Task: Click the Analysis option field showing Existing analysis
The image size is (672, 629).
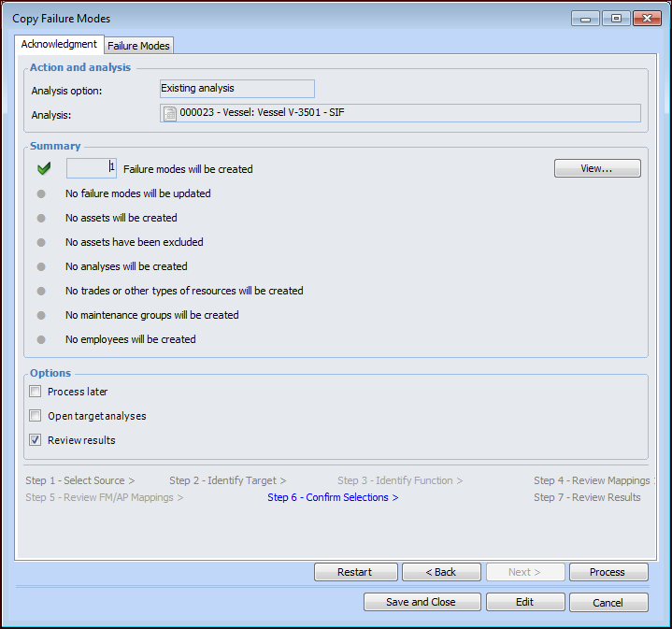Action: (x=237, y=88)
